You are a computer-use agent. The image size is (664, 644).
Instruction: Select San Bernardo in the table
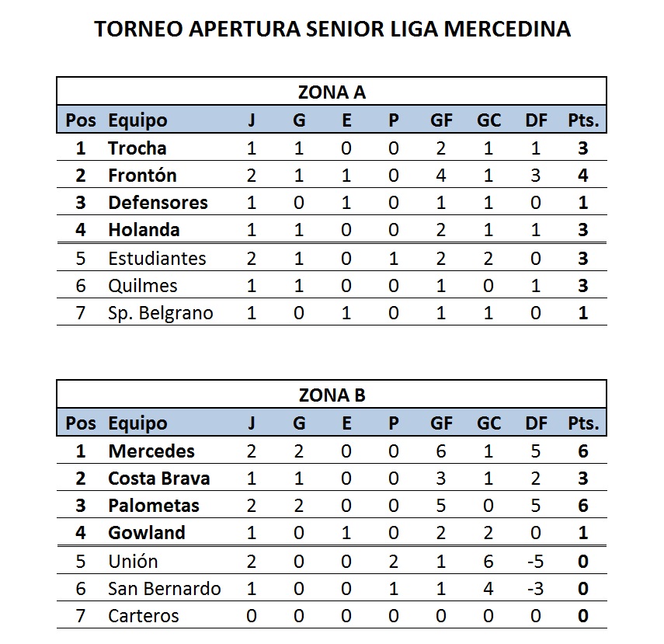click(165, 589)
